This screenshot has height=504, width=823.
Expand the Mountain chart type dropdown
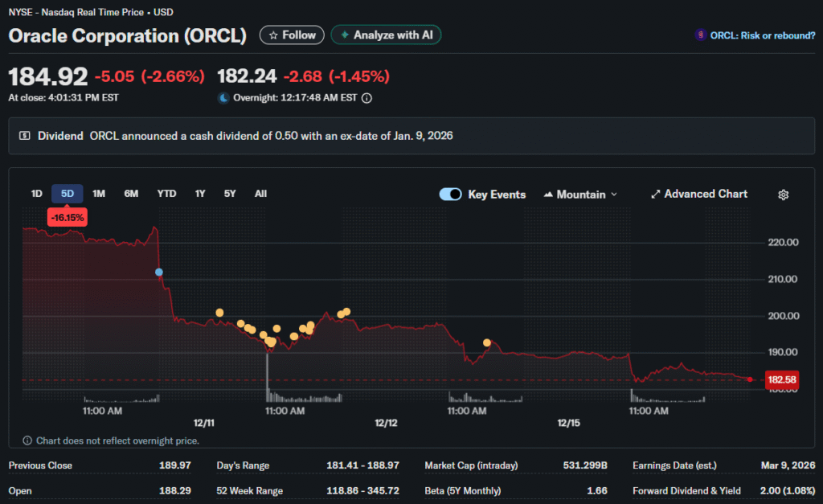(581, 195)
